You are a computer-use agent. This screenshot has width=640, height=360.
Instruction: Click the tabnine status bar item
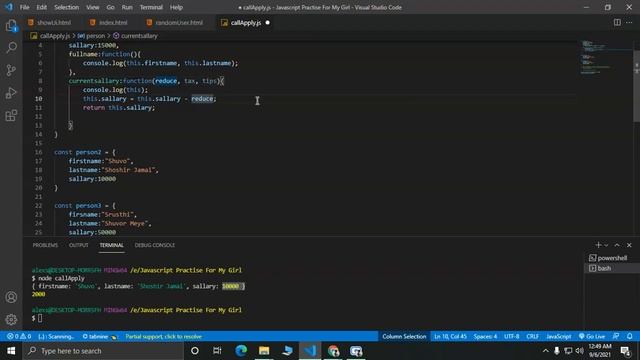tap(99, 336)
